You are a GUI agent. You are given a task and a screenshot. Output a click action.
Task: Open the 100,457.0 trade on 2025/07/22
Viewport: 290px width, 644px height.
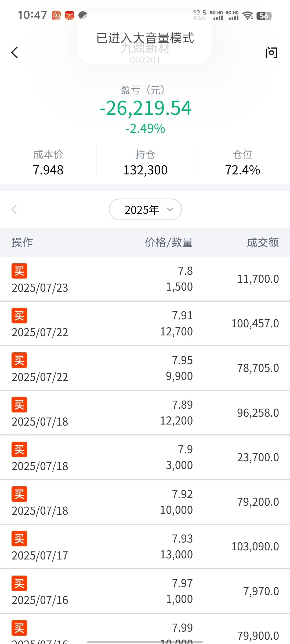click(145, 324)
